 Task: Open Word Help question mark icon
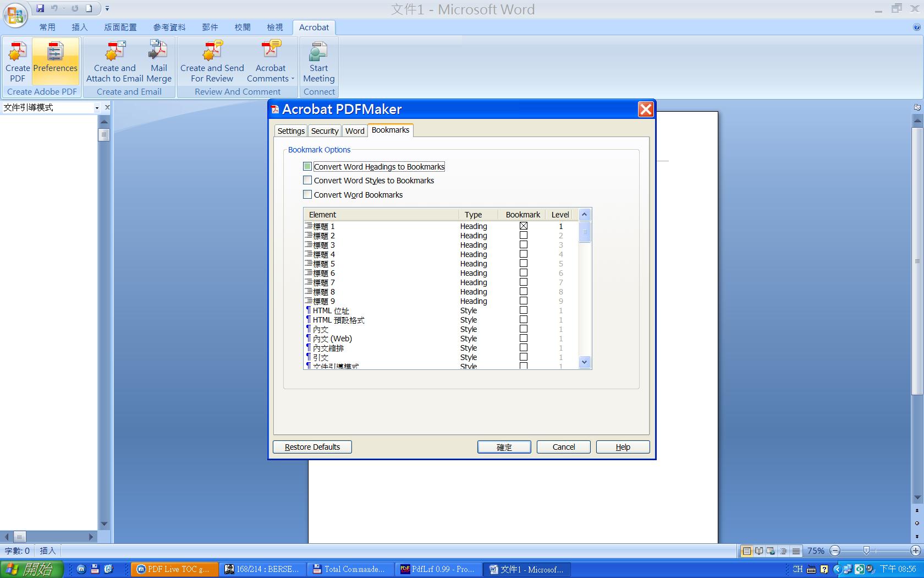(916, 27)
